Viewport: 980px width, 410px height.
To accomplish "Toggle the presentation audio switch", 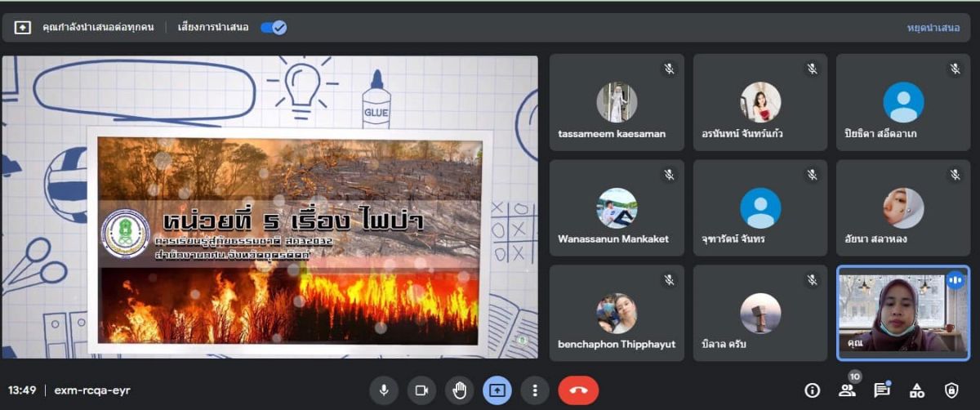I will tap(273, 28).
